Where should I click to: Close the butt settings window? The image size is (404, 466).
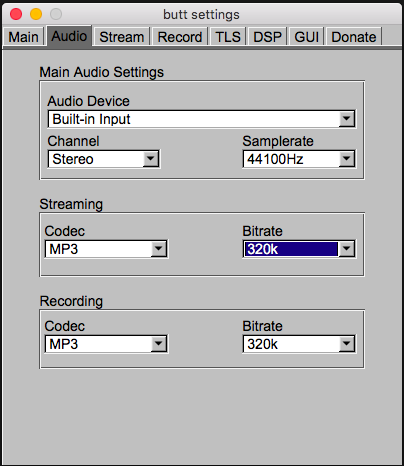pyautogui.click(x=16, y=14)
